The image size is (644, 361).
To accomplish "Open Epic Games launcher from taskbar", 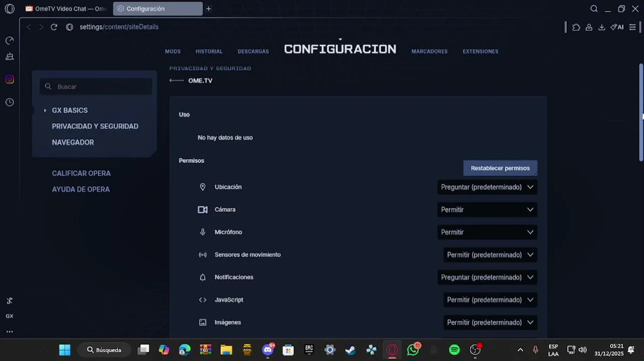I will [x=309, y=350].
